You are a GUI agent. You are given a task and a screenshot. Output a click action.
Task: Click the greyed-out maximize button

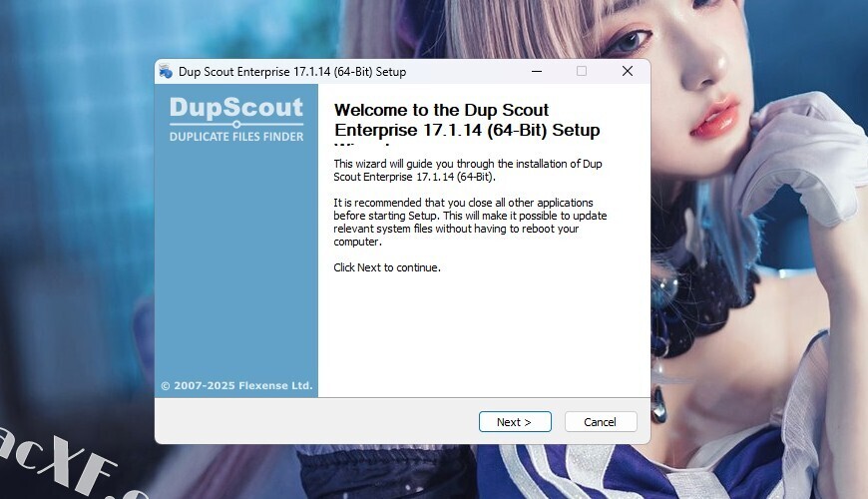coord(582,72)
